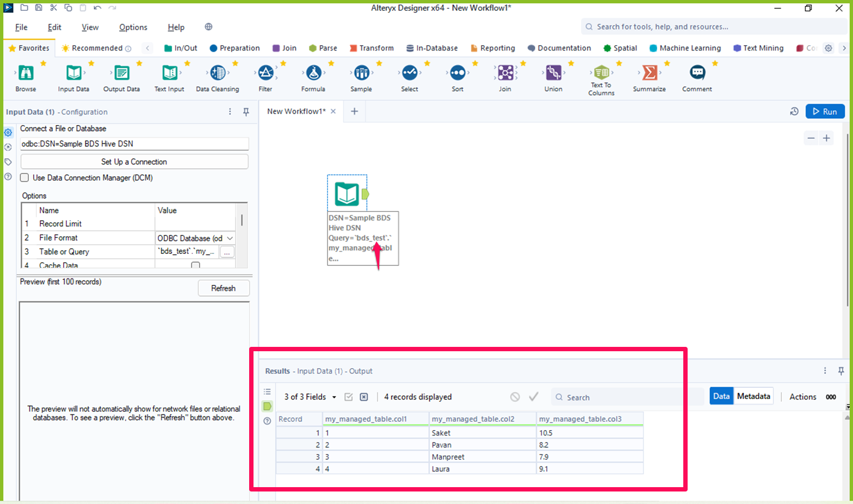Pick the Sample tool
Screen dimensions: 853x504
click(361, 72)
